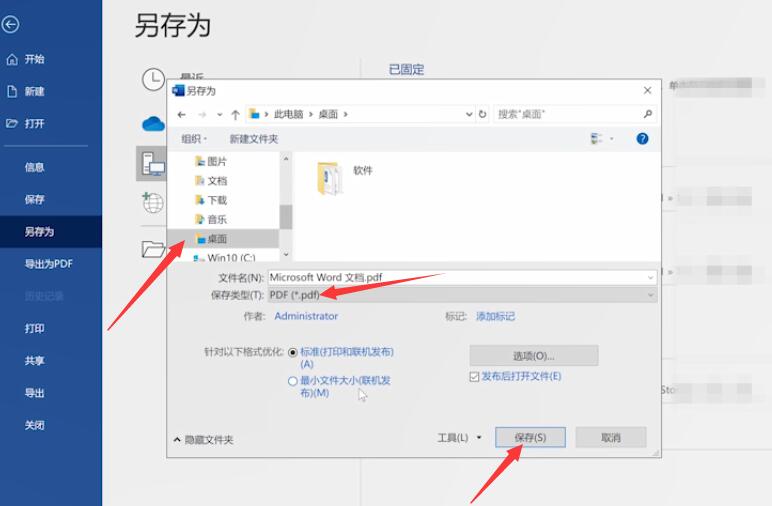The width and height of the screenshot is (772, 506).
Task: Click the 取消 button
Action: pos(611,437)
